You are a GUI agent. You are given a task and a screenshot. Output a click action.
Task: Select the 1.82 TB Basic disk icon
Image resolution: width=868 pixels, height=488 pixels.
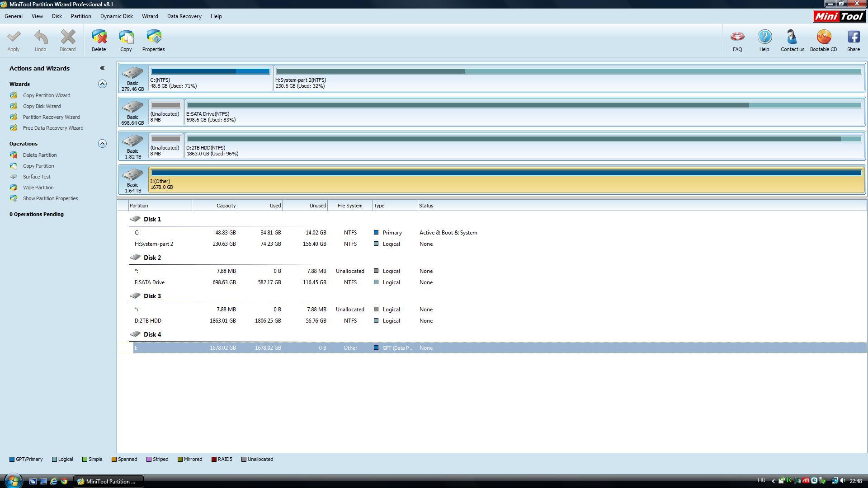(132, 141)
